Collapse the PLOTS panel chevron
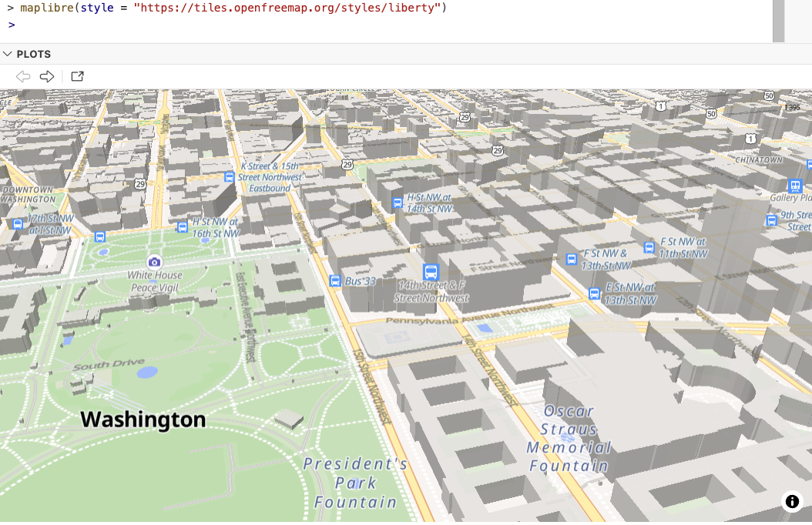Viewport: 812px width, 525px height. (8, 55)
